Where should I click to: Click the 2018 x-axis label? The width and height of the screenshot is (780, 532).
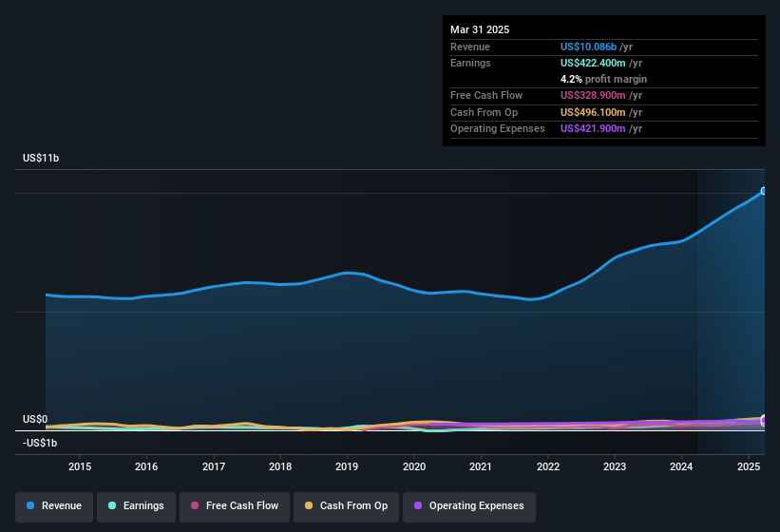tap(280, 466)
